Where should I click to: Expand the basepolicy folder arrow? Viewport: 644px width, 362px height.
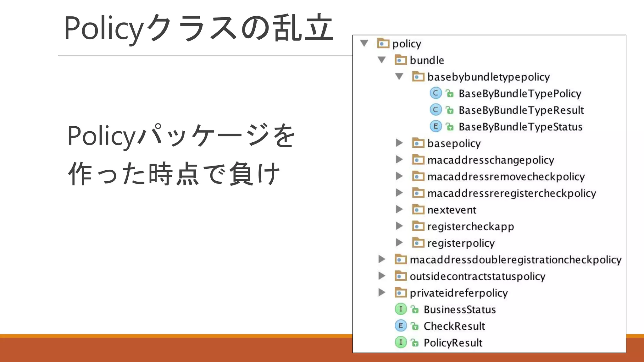point(399,143)
